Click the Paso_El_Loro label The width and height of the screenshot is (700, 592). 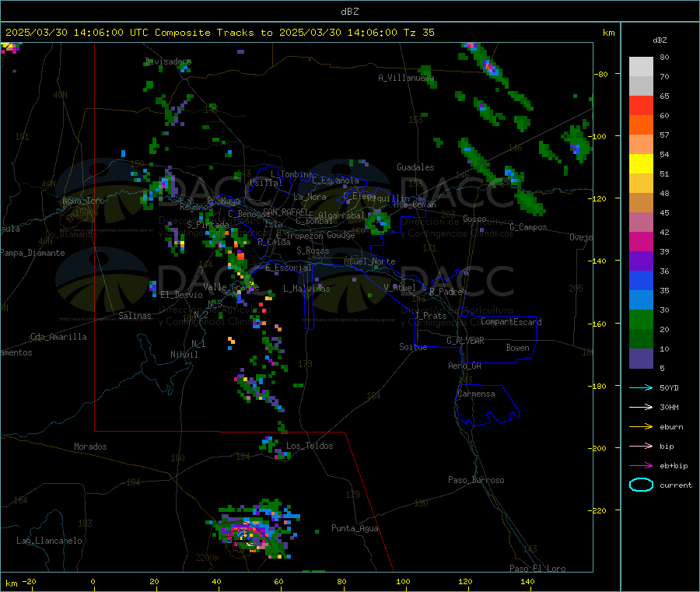click(x=537, y=569)
